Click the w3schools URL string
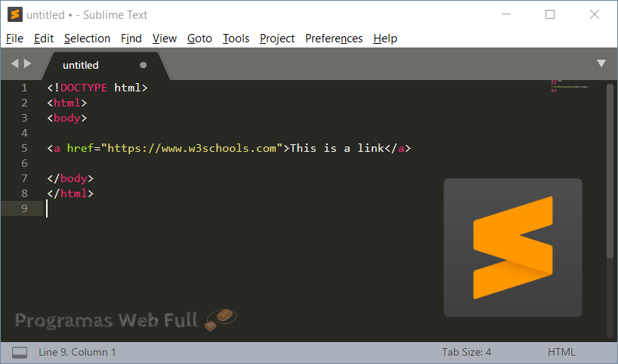This screenshot has height=364, width=618. [192, 148]
